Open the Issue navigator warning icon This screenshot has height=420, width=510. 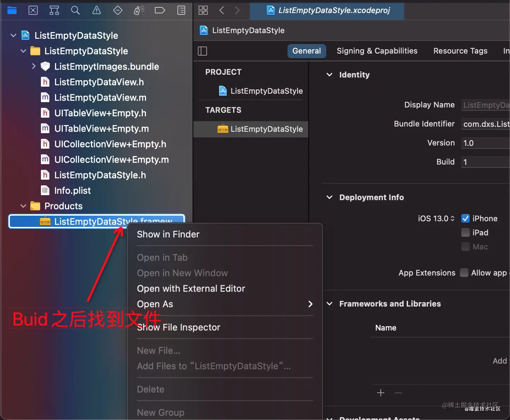[x=96, y=11]
